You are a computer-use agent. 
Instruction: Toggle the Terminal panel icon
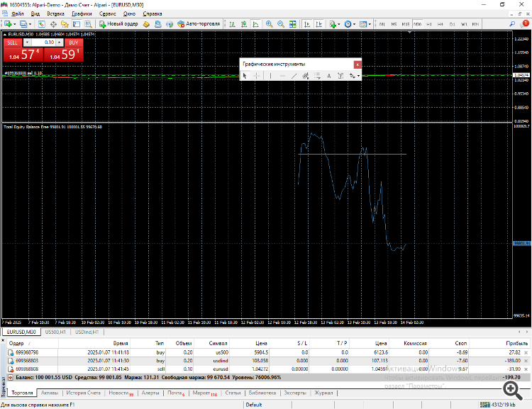[x=77, y=24]
